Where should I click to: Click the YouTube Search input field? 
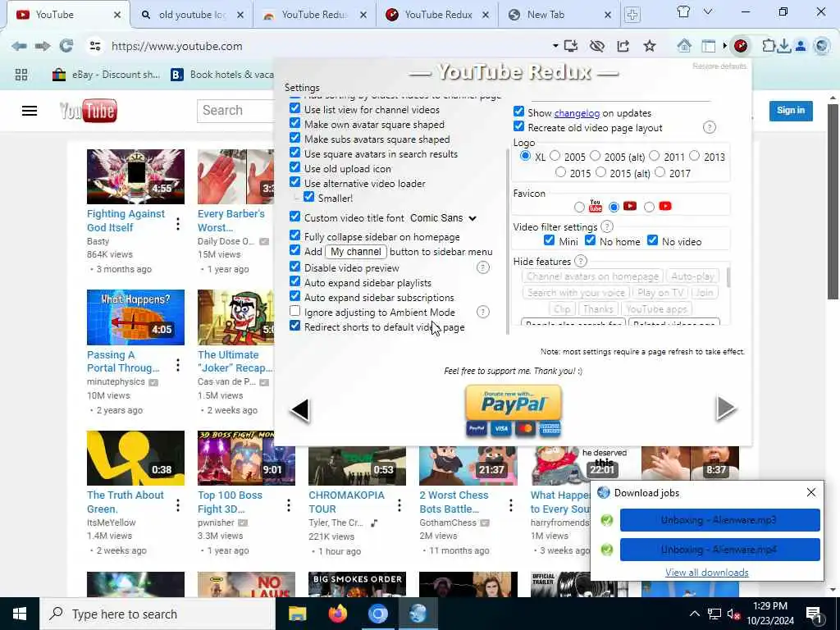tap(235, 111)
